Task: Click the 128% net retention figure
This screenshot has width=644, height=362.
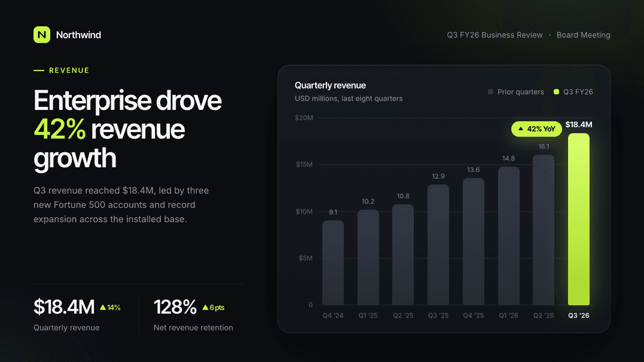Action: point(175,307)
